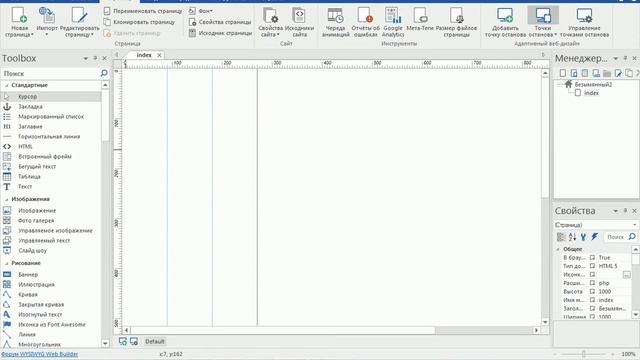640x360 pixels.
Task: Select the Закладка tool
Action: [x=51, y=107]
